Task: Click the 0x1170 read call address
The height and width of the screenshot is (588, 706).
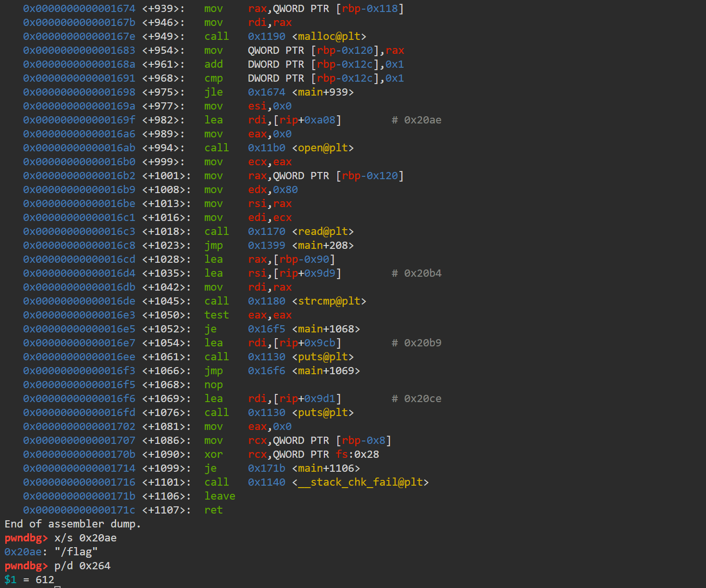Action: [x=267, y=232]
